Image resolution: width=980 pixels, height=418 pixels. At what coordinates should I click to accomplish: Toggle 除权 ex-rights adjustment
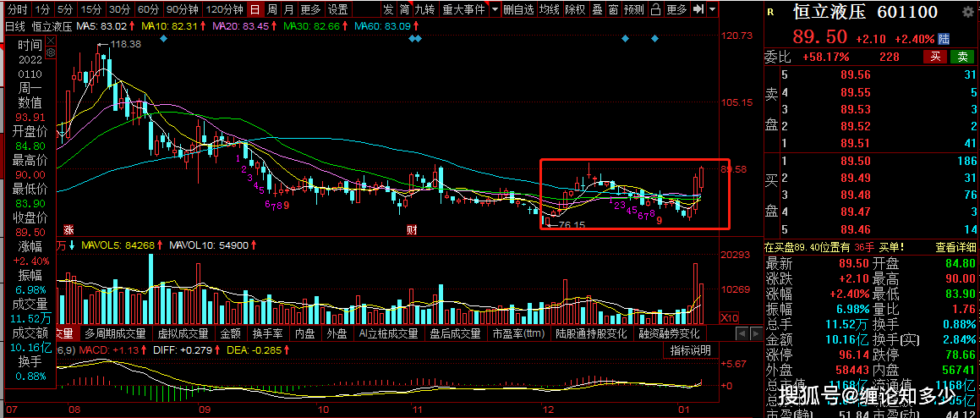[575, 9]
